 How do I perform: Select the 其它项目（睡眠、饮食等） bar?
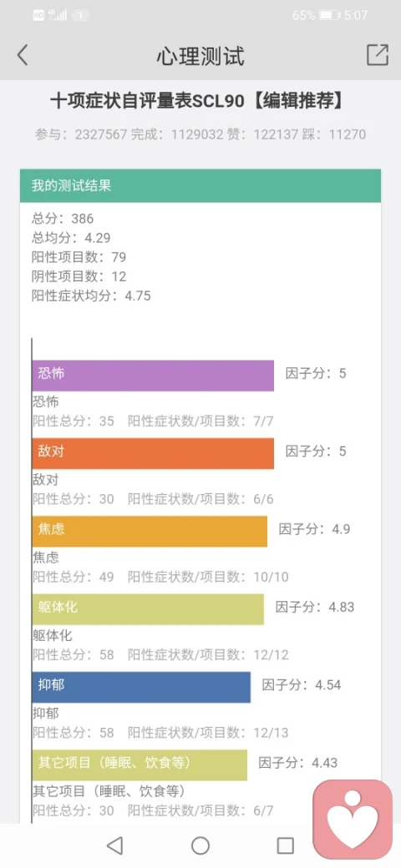(140, 765)
